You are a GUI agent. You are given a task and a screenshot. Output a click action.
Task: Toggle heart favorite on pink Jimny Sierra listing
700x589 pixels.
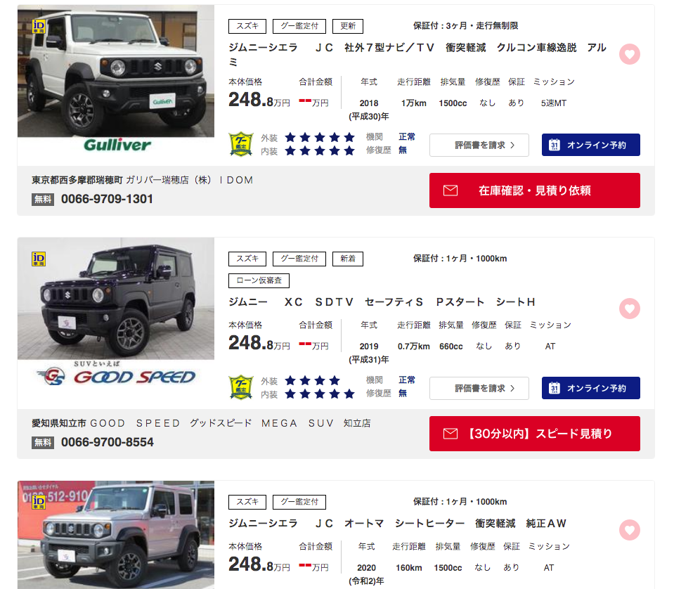click(630, 530)
